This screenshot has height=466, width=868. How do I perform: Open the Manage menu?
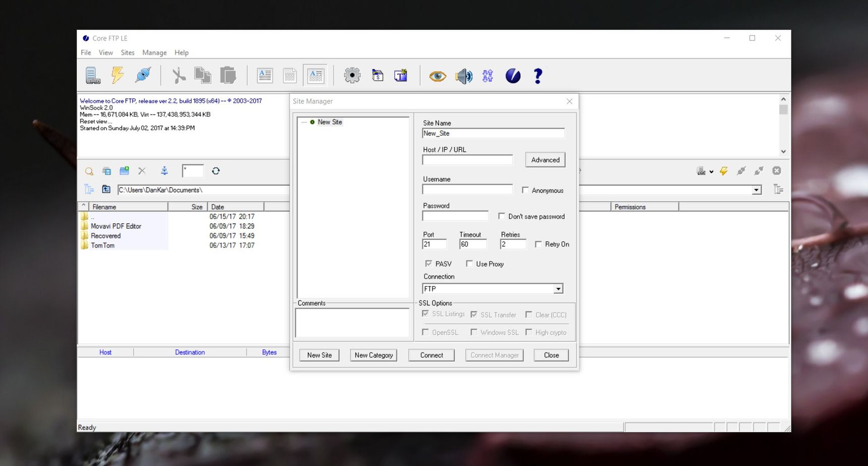pos(154,53)
